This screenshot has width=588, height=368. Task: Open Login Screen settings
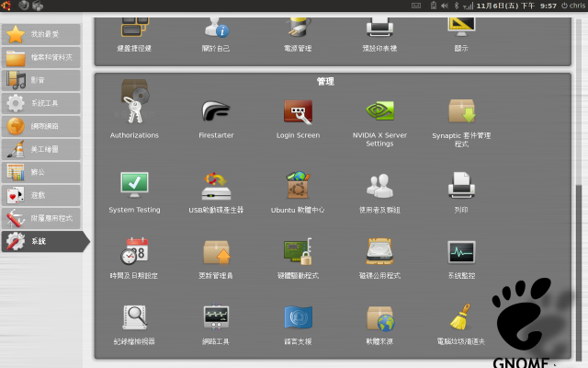[298, 112]
